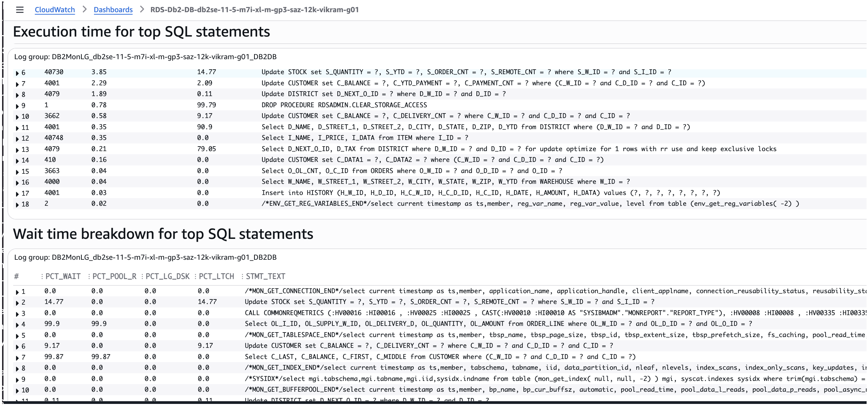
Task: Click the PCT_POOL_R column header
Action: (x=114, y=276)
